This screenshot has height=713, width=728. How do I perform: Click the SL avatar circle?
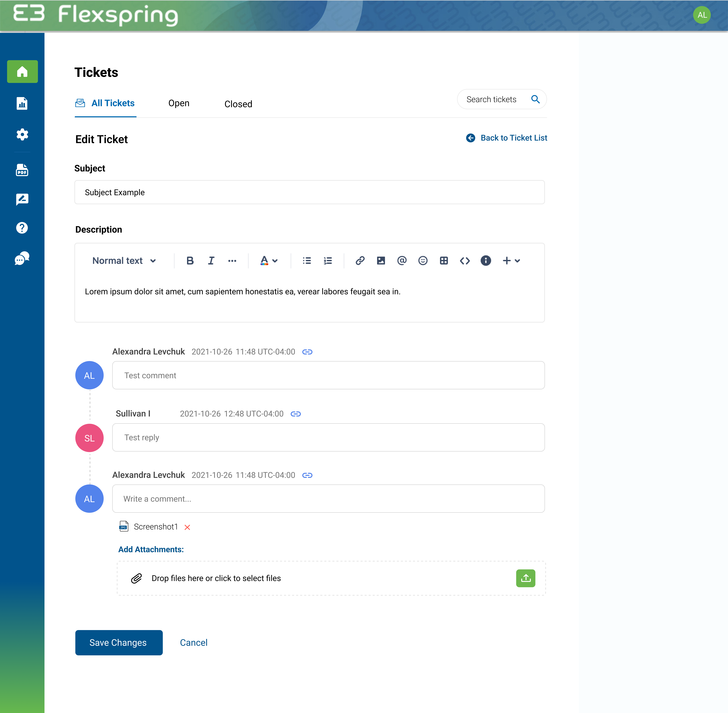click(89, 438)
